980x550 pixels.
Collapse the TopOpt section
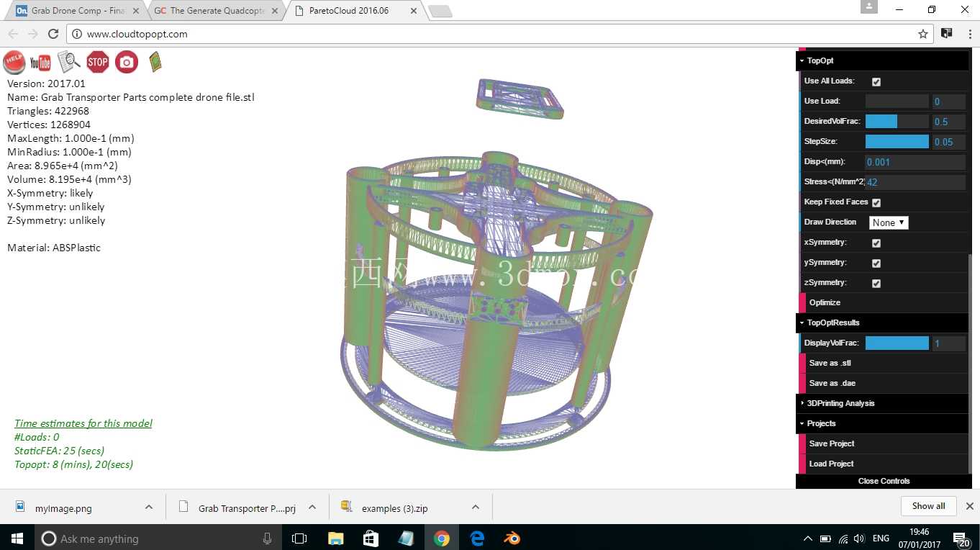point(884,60)
